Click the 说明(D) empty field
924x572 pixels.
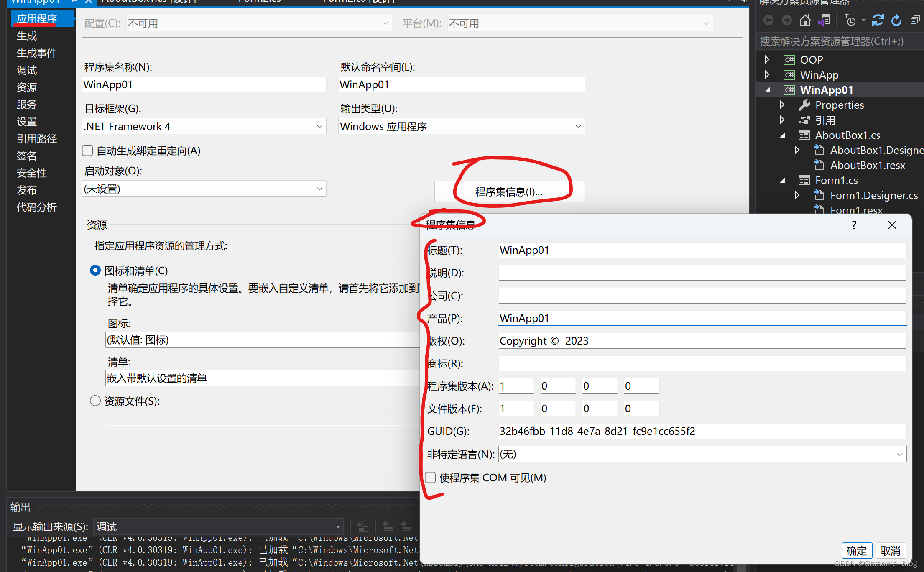pyautogui.click(x=702, y=273)
